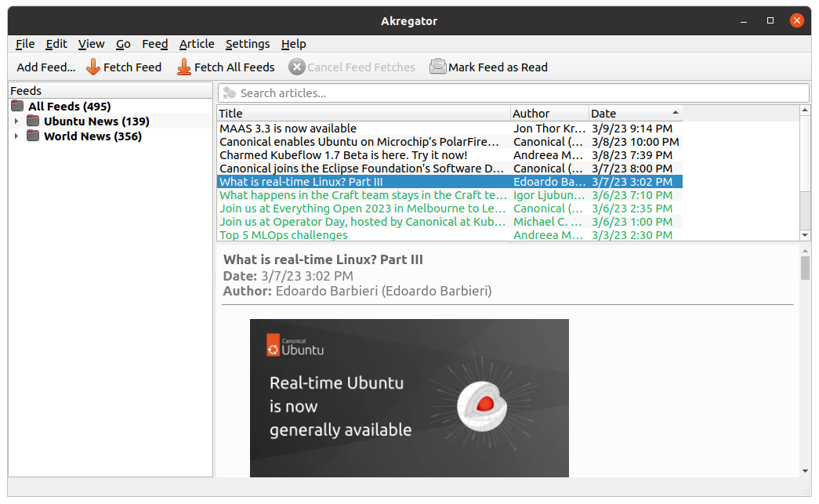
Task: Expand the World News feed folder
Action: click(16, 136)
